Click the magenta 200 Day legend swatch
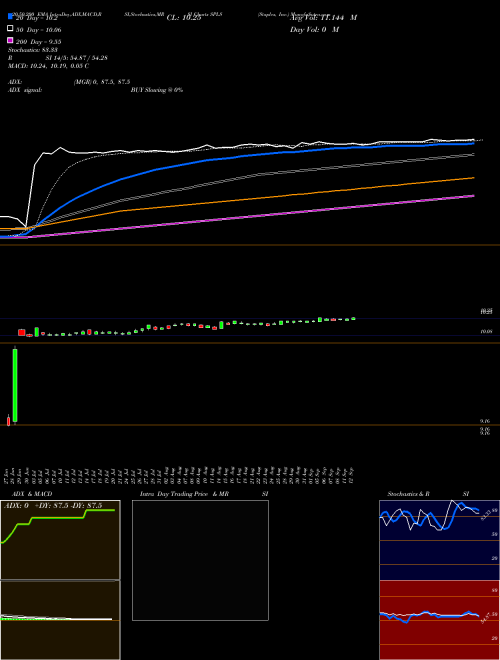This screenshot has width=500, height=660. (11, 40)
